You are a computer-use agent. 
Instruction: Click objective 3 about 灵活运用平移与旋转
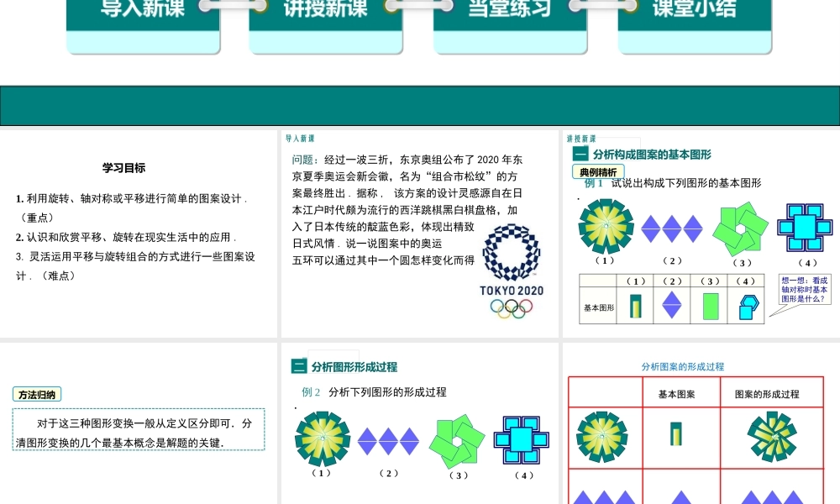[x=135, y=266]
